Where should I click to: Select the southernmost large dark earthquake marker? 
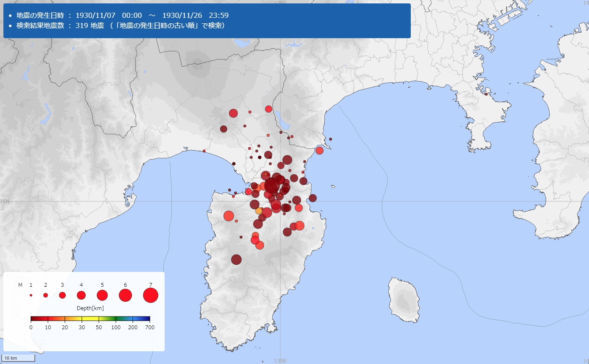[x=236, y=260]
